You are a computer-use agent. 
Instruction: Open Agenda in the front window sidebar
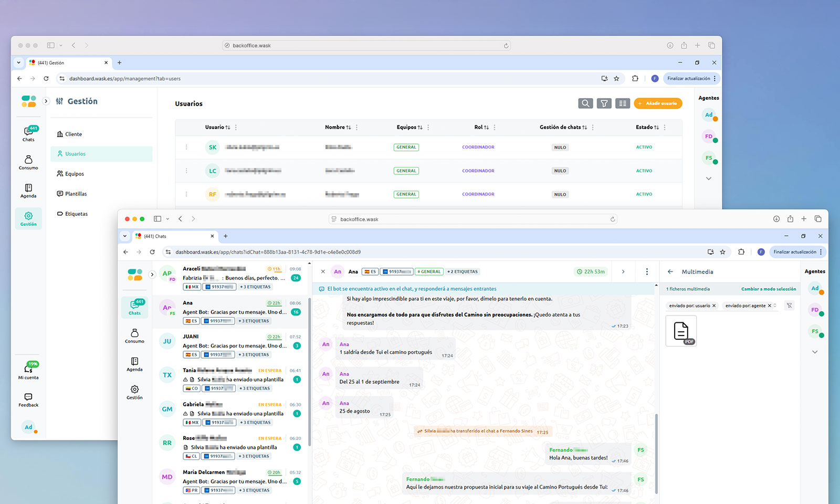coord(134,364)
